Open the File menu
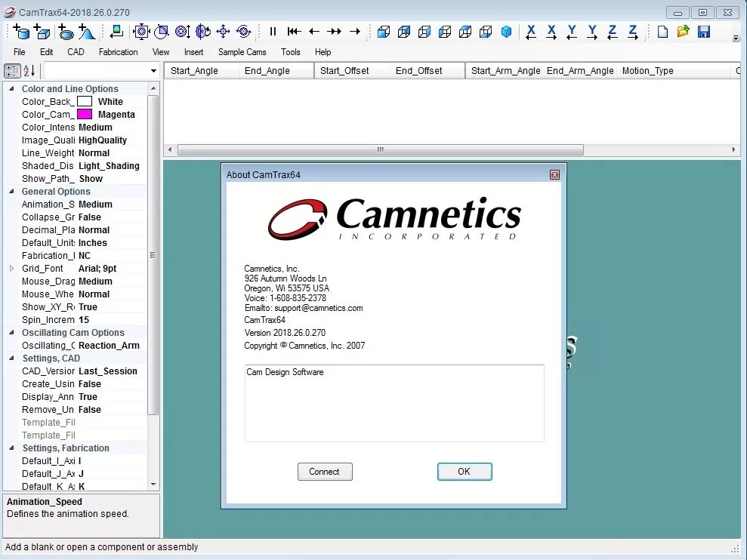This screenshot has width=747, height=560. click(20, 52)
